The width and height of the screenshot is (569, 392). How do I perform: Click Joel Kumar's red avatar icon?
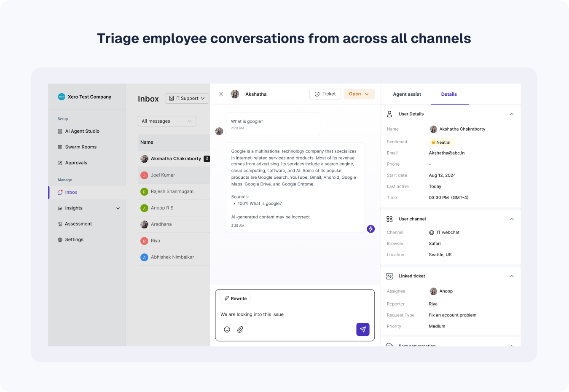[144, 175]
